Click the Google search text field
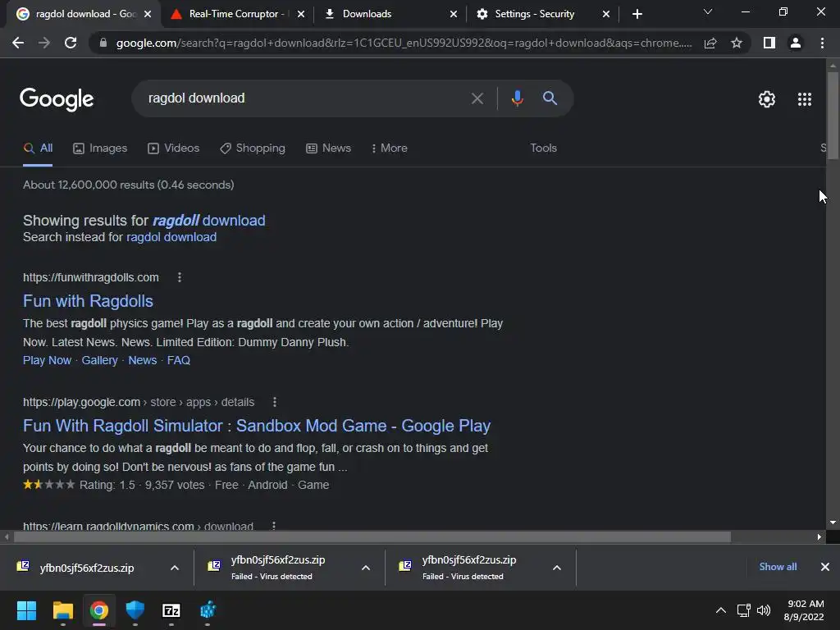Image resolution: width=840 pixels, height=630 pixels. point(304,98)
